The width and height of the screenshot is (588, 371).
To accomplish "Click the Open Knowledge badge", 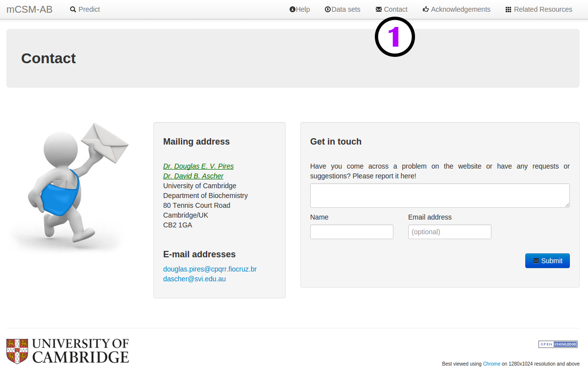I will click(558, 344).
